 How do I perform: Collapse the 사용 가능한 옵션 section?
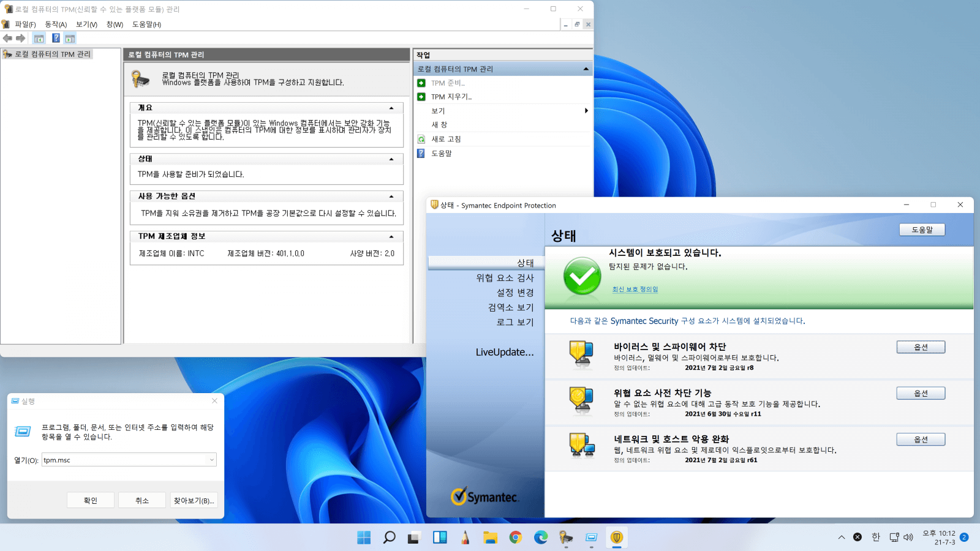coord(391,197)
